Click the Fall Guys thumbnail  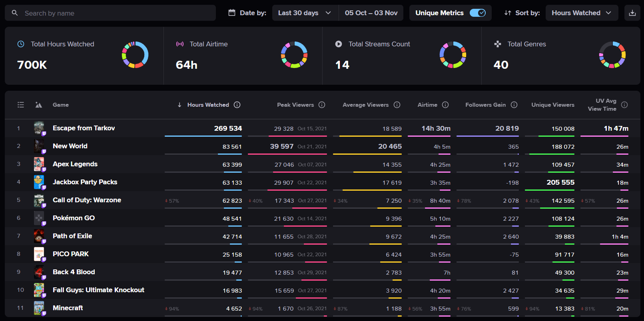click(39, 290)
